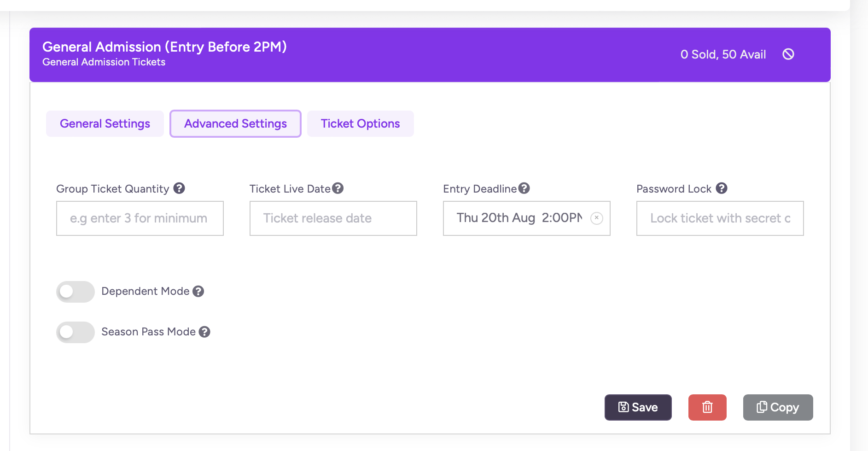This screenshot has height=451, width=868.
Task: Click Season Pass Mode help icon
Action: 204,332
